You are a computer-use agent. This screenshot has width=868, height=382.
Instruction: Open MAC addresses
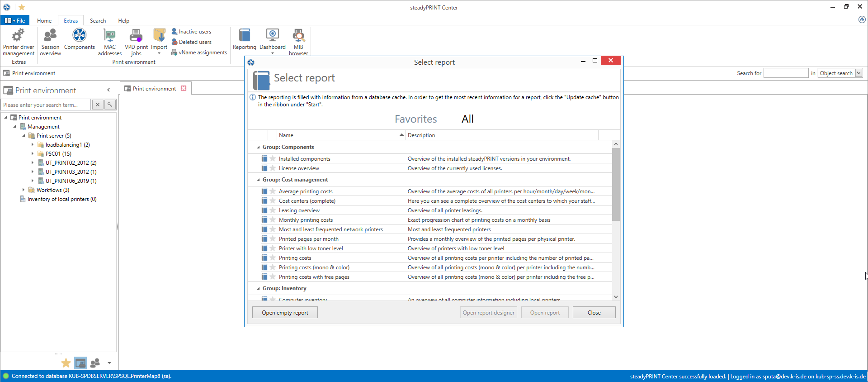(110, 42)
